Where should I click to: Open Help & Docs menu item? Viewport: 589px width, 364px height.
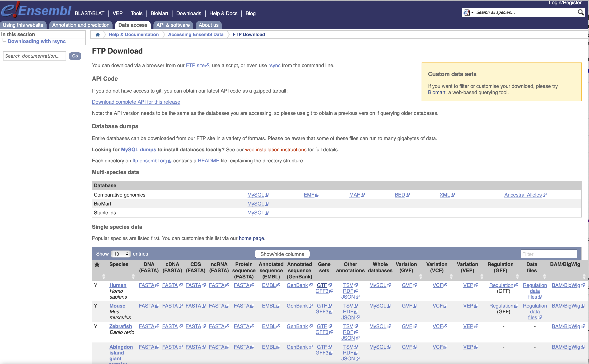(x=223, y=13)
